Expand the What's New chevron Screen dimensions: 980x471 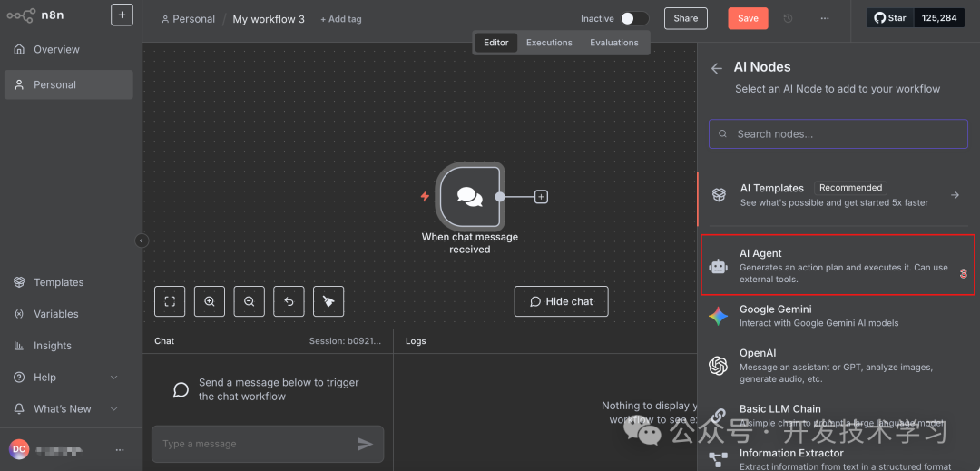[113, 408]
